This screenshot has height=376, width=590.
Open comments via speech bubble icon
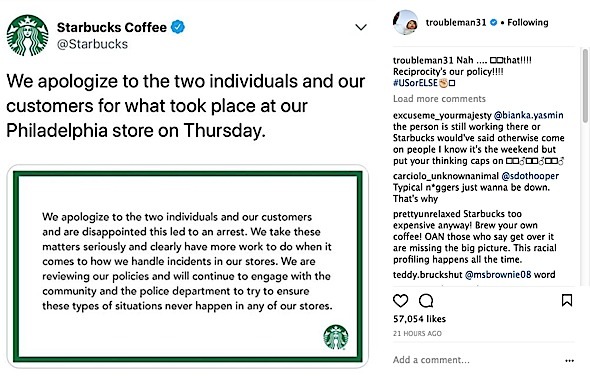point(426,301)
